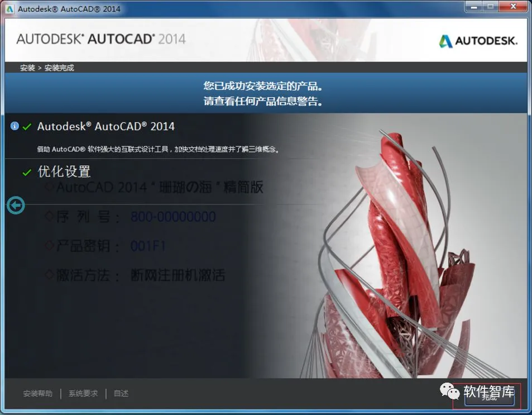
Task: Click the 您已成功安装选定的产品 message
Action: pos(263,86)
